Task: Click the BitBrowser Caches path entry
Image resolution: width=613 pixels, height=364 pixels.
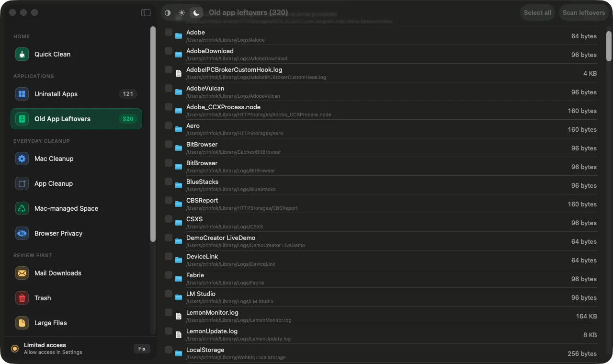Action: point(234,152)
